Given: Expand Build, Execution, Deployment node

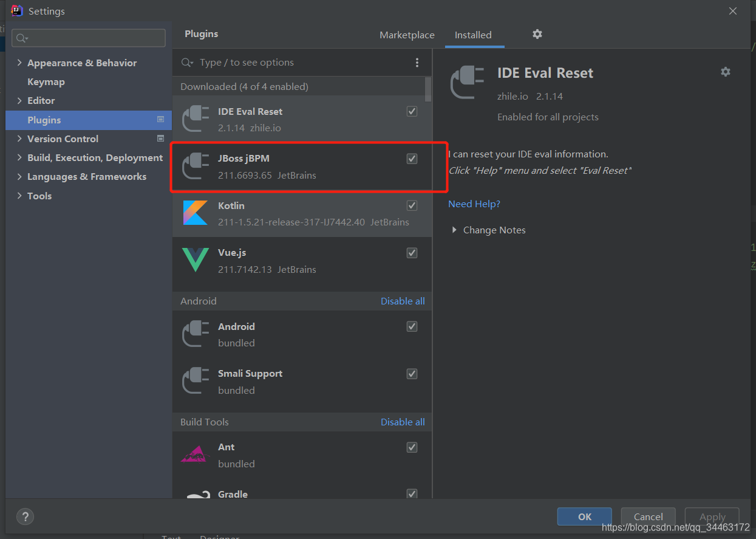Looking at the screenshot, I should click(x=19, y=157).
